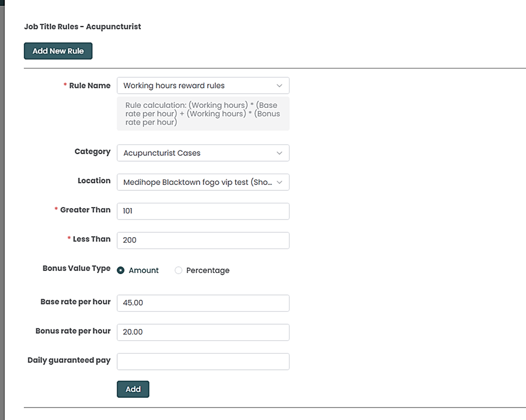This screenshot has width=526, height=420.
Task: Open the Rule Name dropdown
Action: (202, 86)
